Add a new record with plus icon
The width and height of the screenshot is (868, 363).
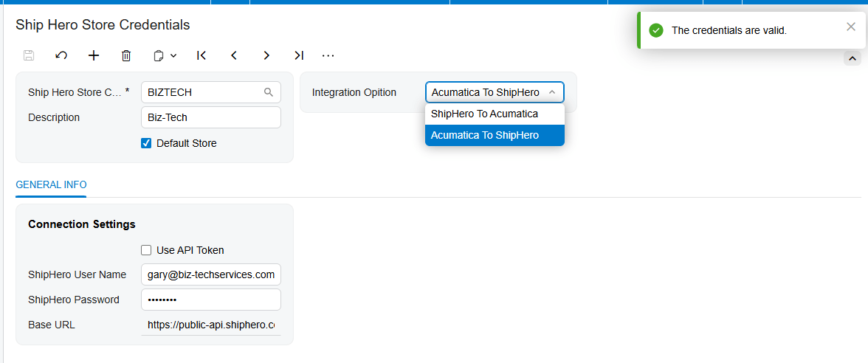[94, 55]
